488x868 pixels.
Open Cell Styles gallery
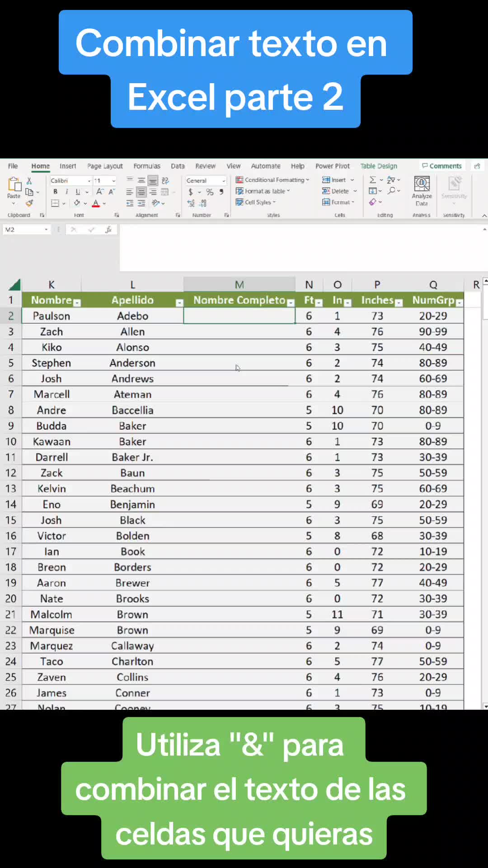click(256, 202)
